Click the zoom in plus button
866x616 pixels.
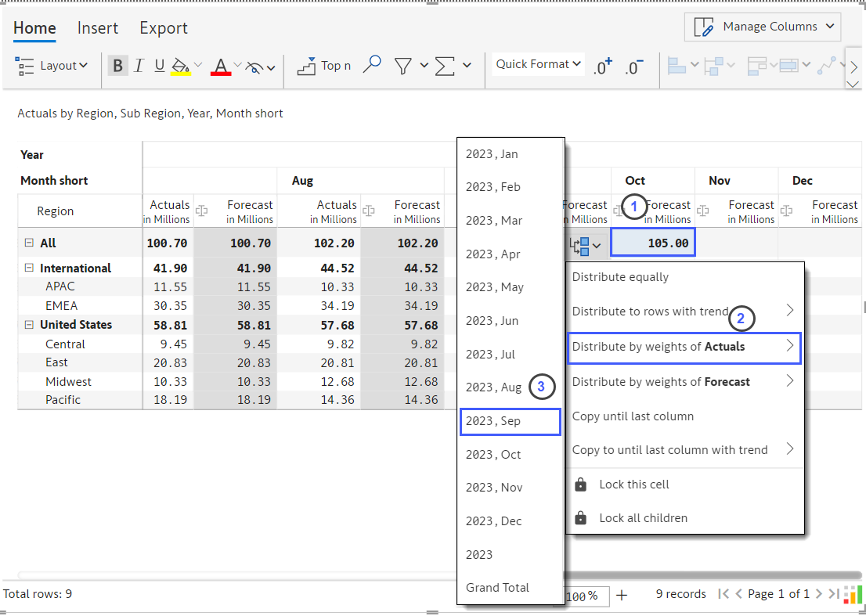click(622, 595)
